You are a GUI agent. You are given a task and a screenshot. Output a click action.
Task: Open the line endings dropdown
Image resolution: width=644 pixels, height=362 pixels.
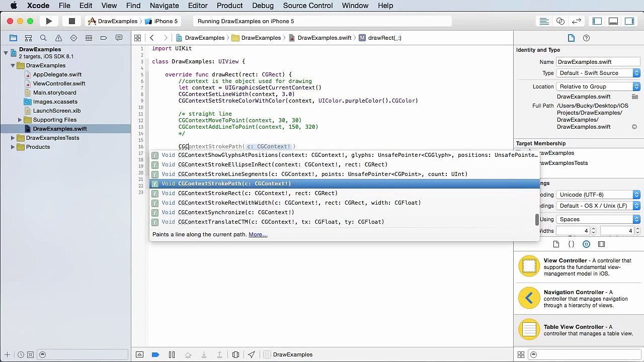pos(598,206)
